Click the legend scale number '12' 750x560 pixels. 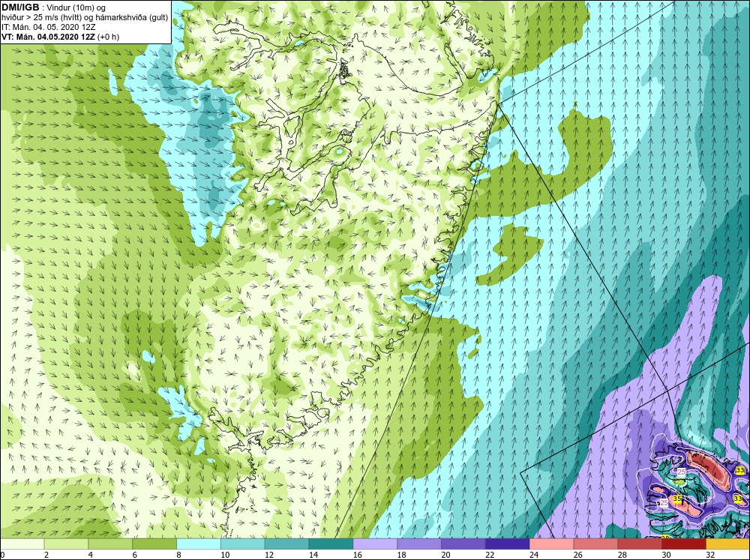point(268,555)
